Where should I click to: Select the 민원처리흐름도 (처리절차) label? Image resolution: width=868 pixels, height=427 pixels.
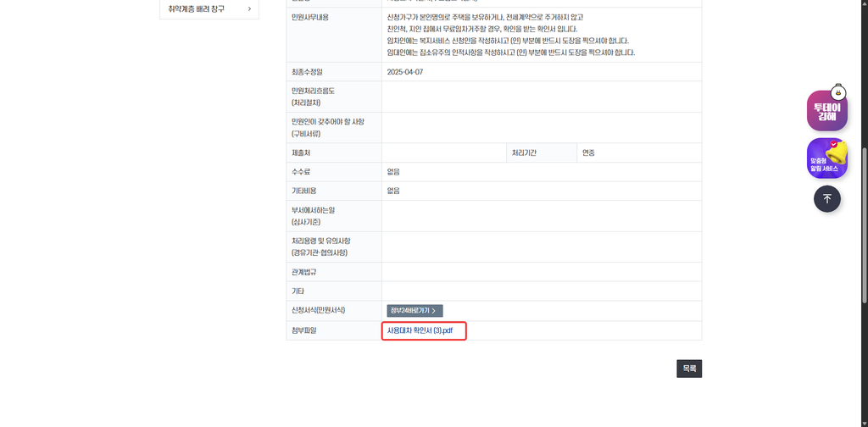point(314,97)
